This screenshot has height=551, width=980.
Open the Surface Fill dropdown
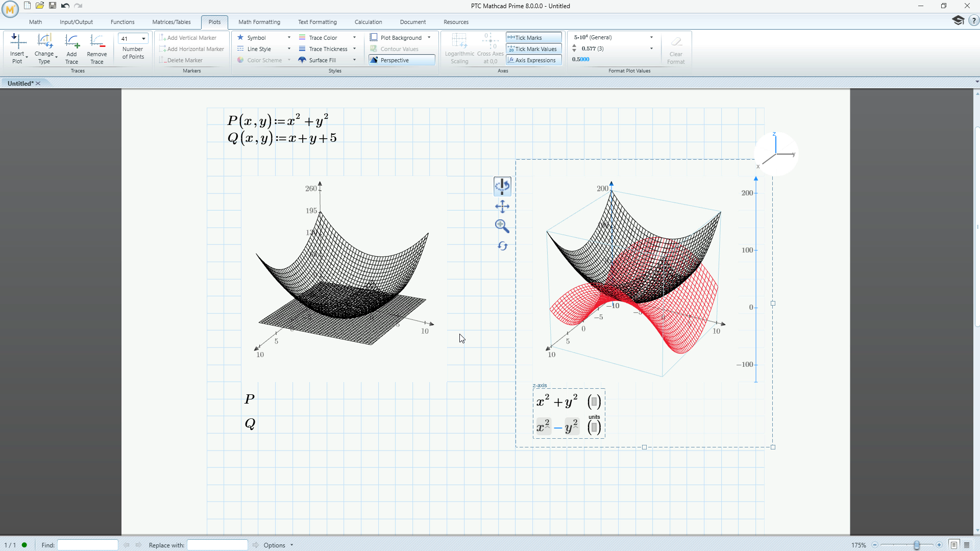[x=354, y=60]
